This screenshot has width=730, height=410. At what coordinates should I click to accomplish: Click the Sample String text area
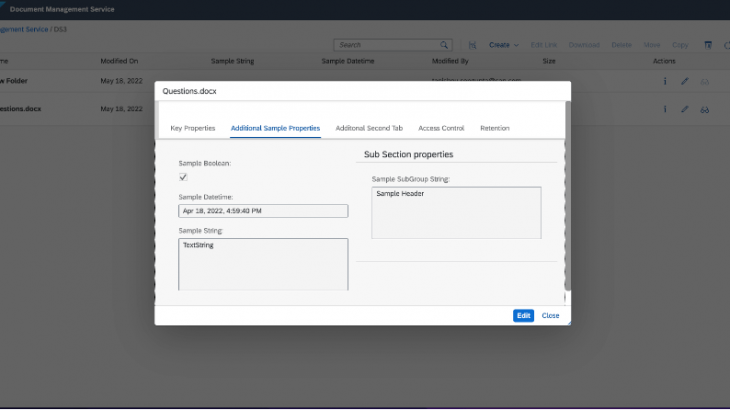click(263, 264)
